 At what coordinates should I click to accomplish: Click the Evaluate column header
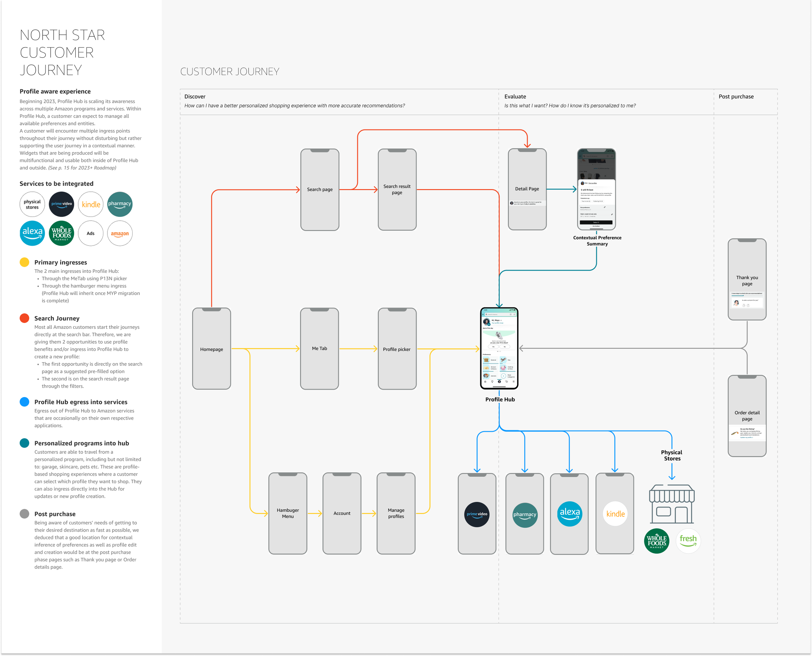(515, 96)
